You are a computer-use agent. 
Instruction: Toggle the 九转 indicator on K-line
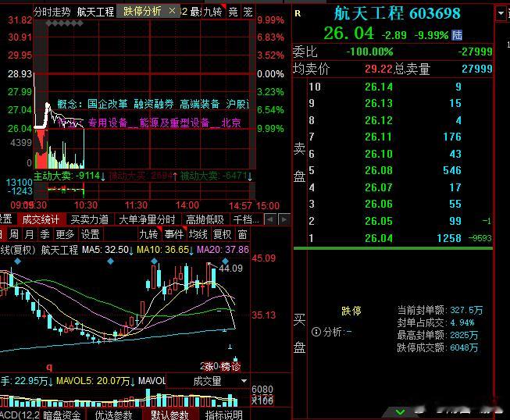point(148,234)
